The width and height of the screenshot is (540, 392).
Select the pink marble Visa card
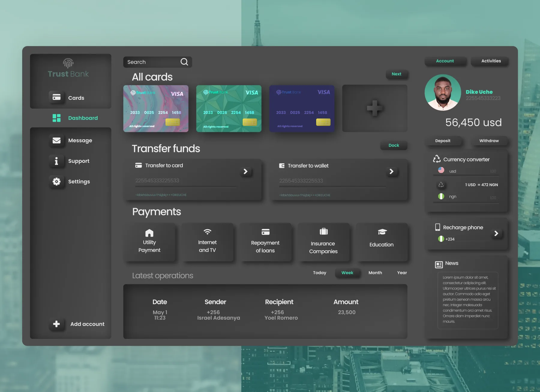click(x=156, y=108)
